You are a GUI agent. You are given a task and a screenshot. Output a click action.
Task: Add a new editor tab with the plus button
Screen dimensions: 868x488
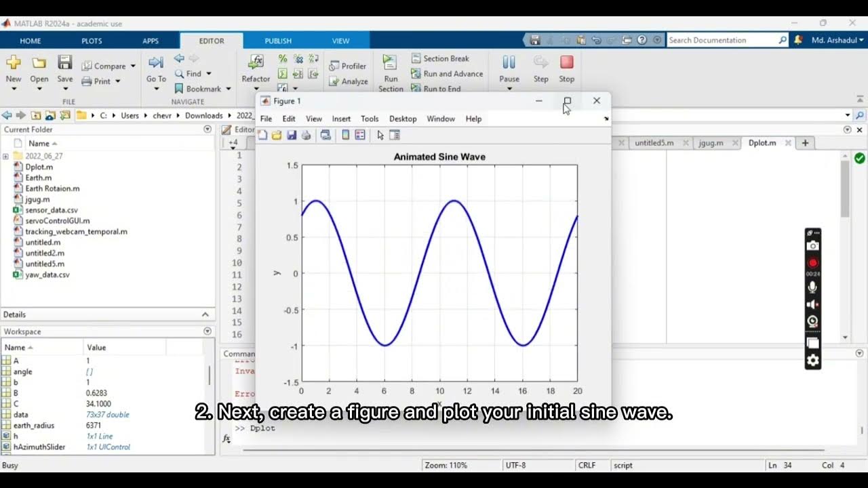click(805, 143)
